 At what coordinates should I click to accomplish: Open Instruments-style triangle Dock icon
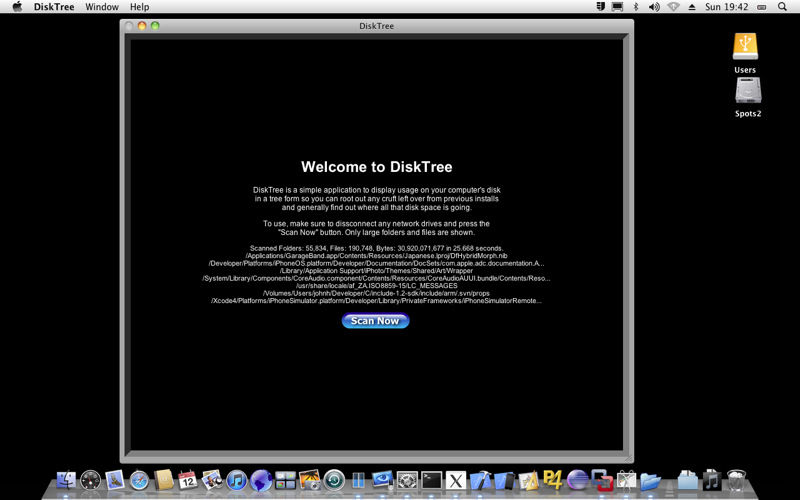coord(529,480)
